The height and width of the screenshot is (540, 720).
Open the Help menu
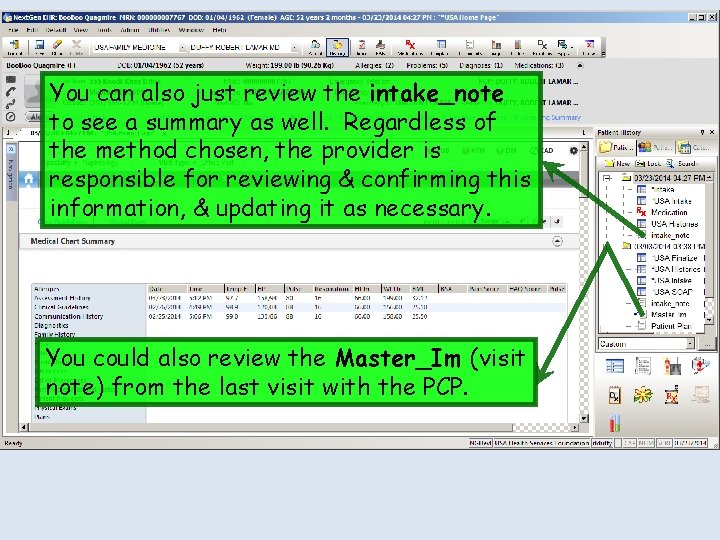click(219, 30)
